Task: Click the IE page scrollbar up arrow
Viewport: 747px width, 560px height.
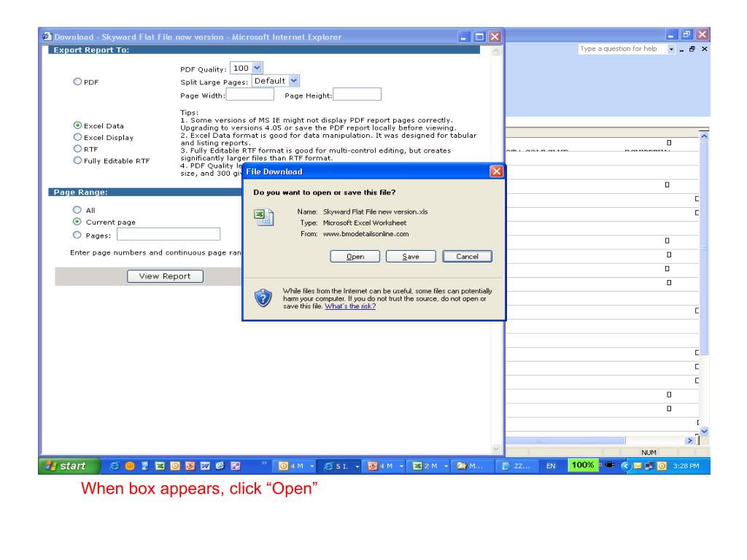Action: [496, 50]
